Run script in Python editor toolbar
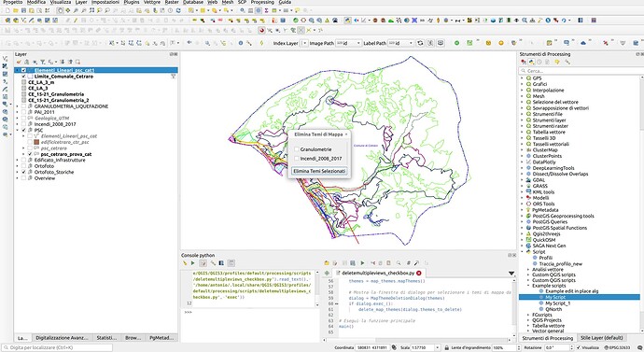This screenshot has width=644, height=352. point(362,263)
